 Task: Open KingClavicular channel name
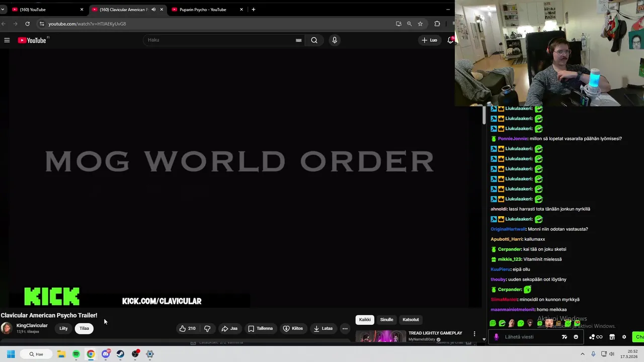click(x=32, y=325)
